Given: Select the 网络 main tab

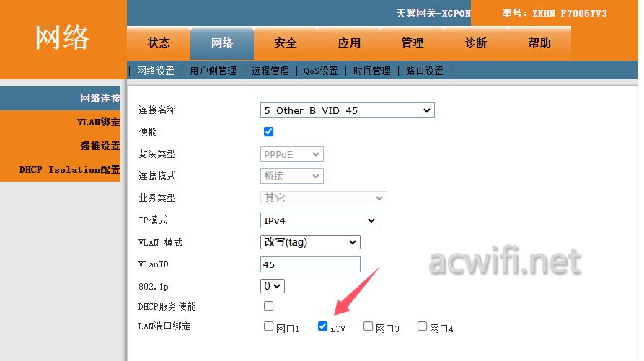Looking at the screenshot, I should point(222,43).
